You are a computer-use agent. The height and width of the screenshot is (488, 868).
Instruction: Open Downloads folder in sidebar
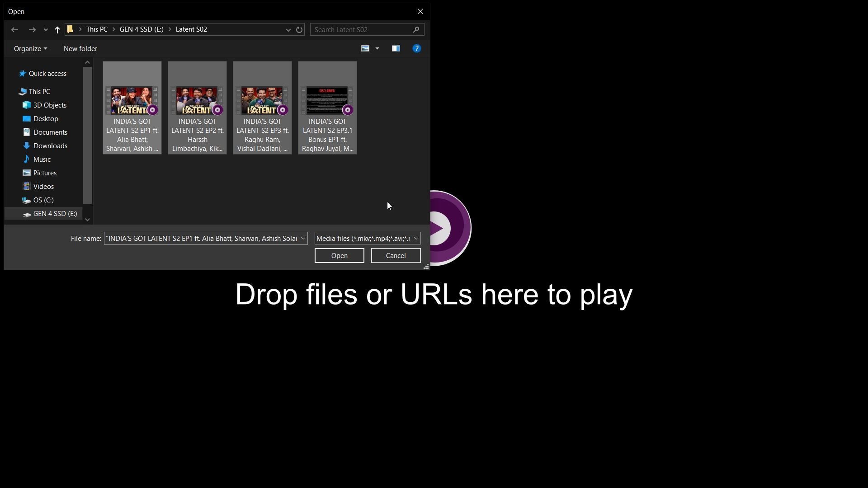[45, 146]
